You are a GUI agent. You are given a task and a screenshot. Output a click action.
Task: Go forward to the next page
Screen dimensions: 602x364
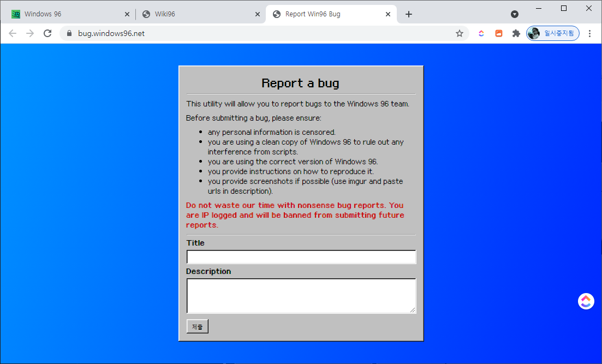[x=30, y=33]
